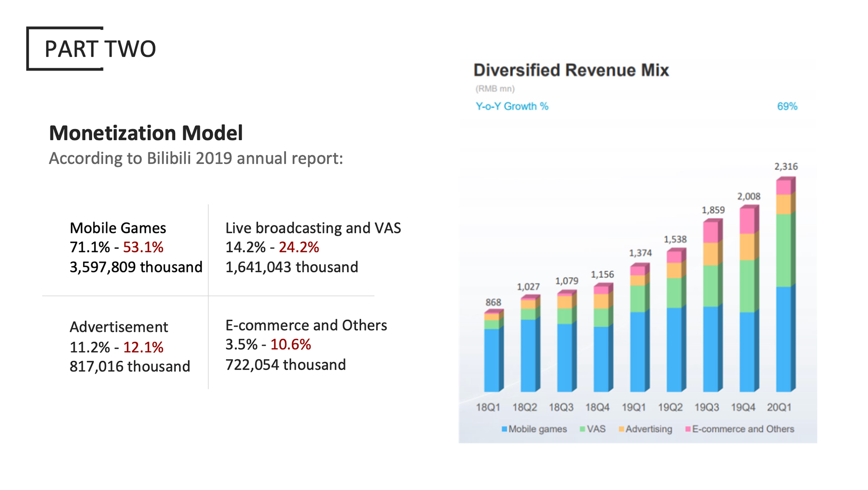Click the red 53.1% Mobile Games percentage

coord(143,247)
